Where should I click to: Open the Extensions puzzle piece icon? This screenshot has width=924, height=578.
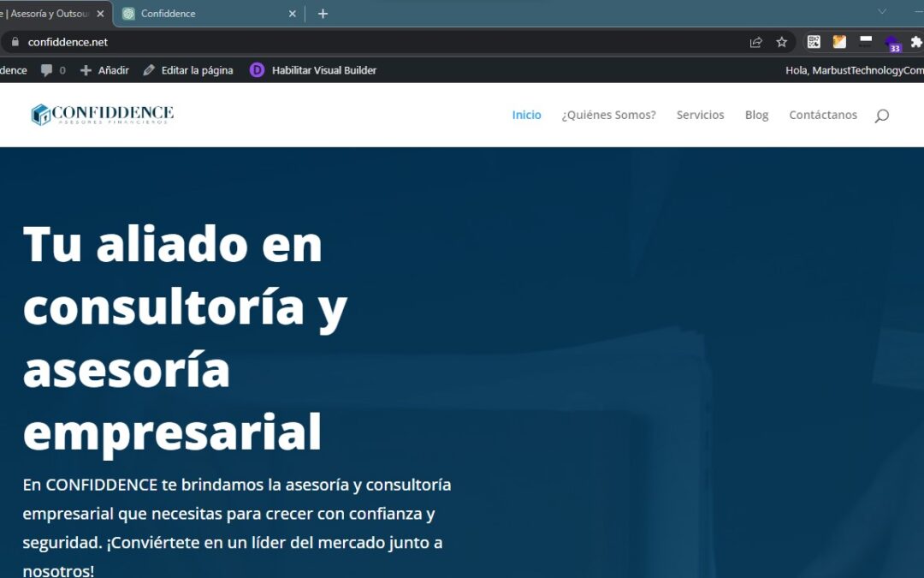point(915,41)
